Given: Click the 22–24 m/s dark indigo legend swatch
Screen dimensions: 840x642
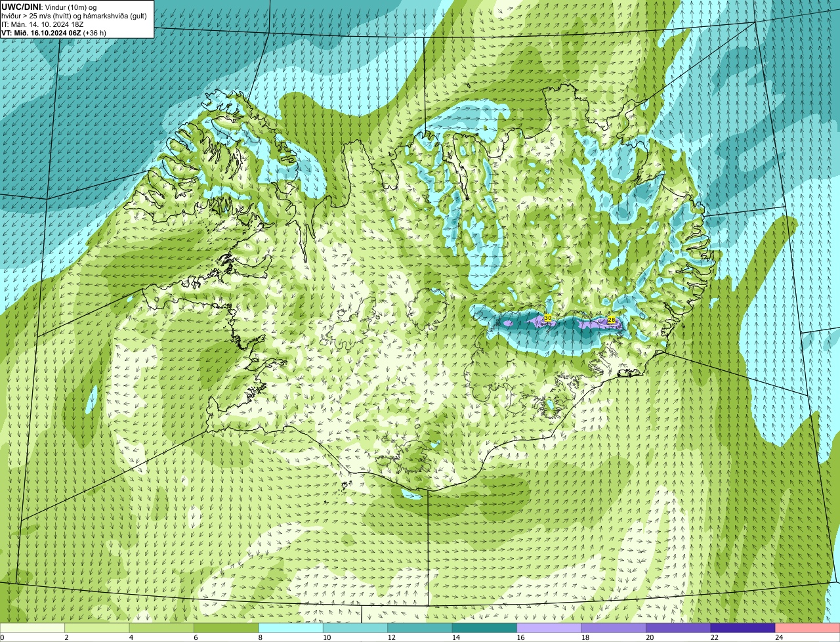Looking at the screenshot, I should [744, 628].
